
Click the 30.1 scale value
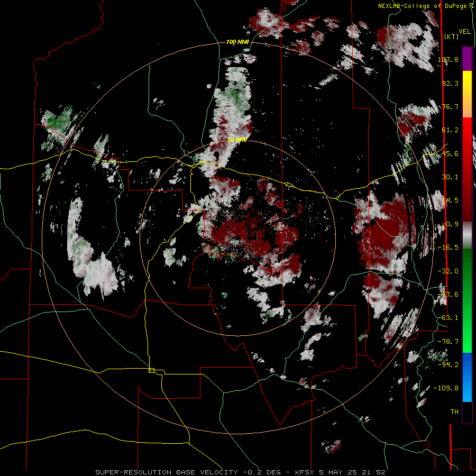[450, 177]
